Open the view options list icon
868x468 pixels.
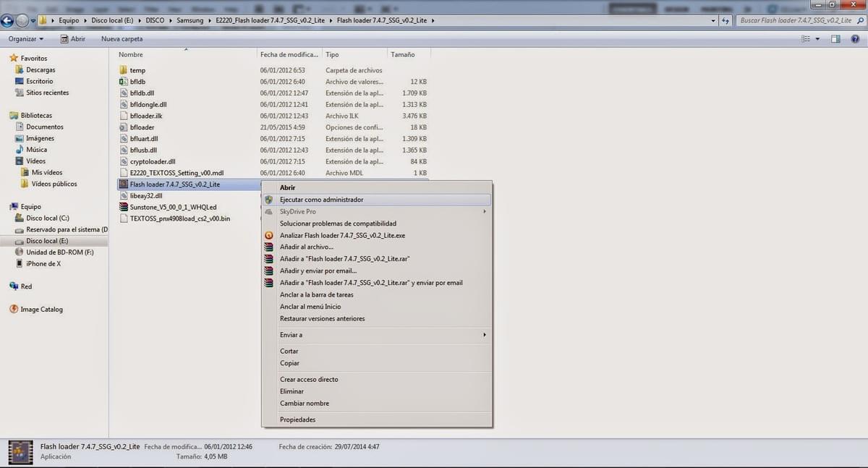806,38
